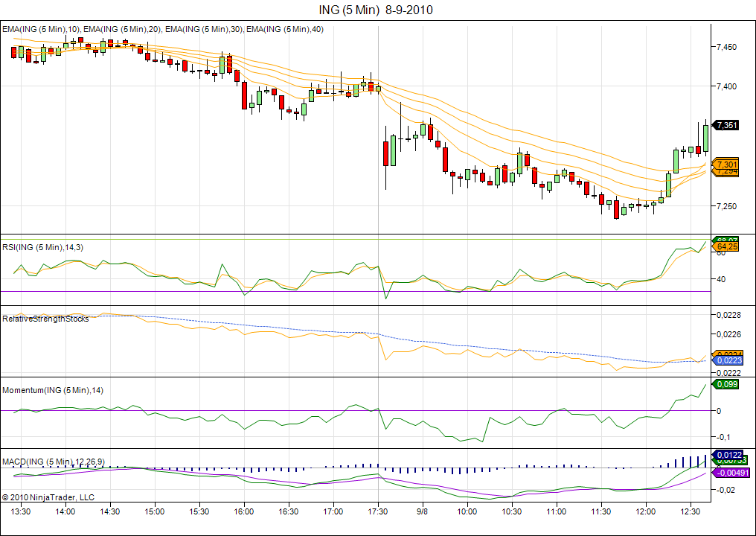This screenshot has width=756, height=536.
Task: Click the chart title ING (5 Min) 8-9-2010
Action: pyautogui.click(x=376, y=10)
